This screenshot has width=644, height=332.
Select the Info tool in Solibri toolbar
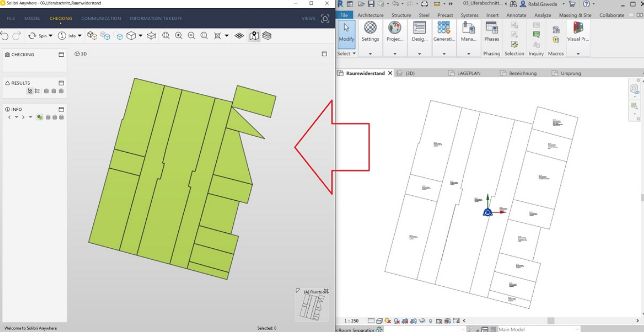click(67, 35)
